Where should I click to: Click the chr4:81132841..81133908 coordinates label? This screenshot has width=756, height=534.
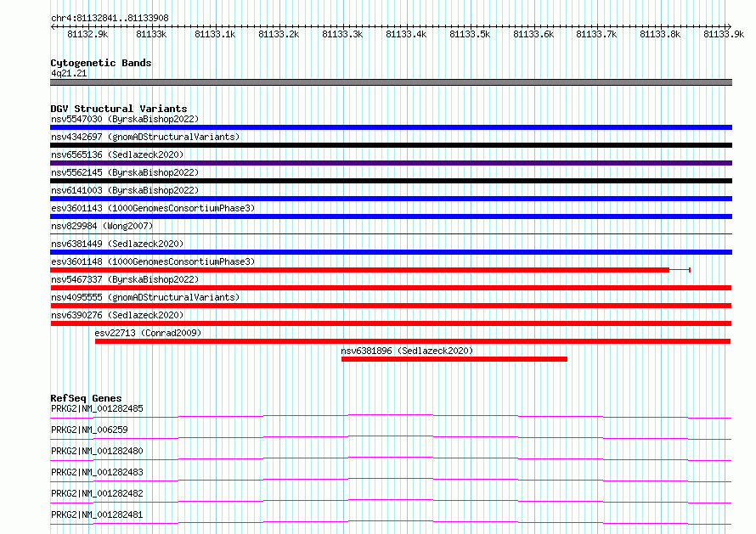[110, 18]
